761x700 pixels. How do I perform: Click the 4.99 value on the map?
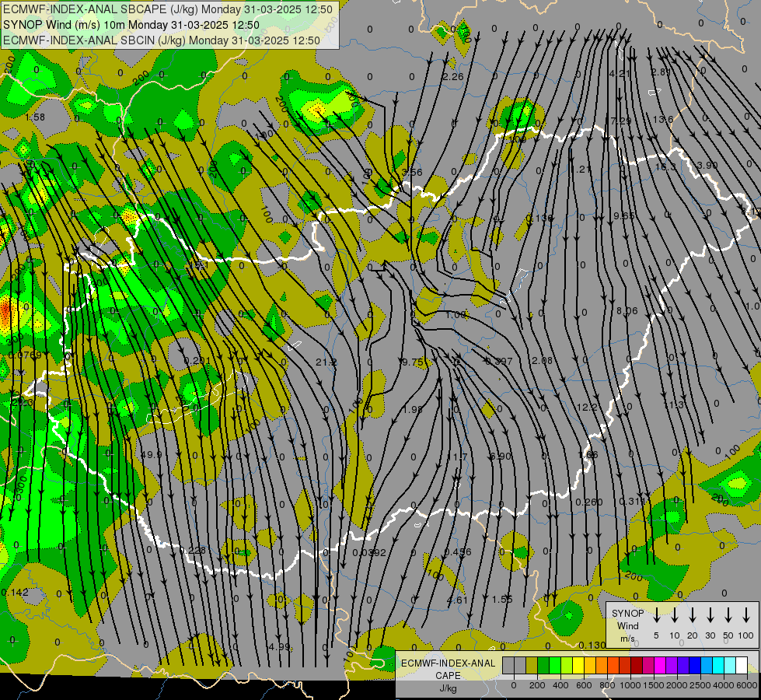pos(280,647)
